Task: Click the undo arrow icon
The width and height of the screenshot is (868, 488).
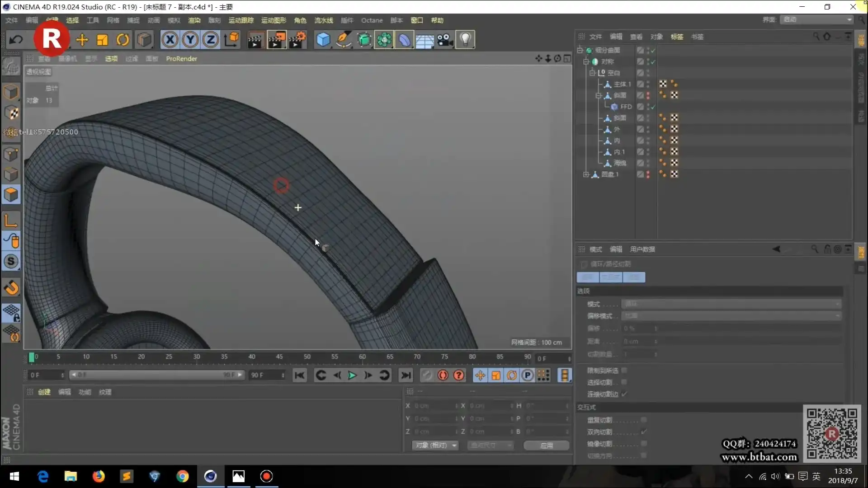Action: pos(17,40)
